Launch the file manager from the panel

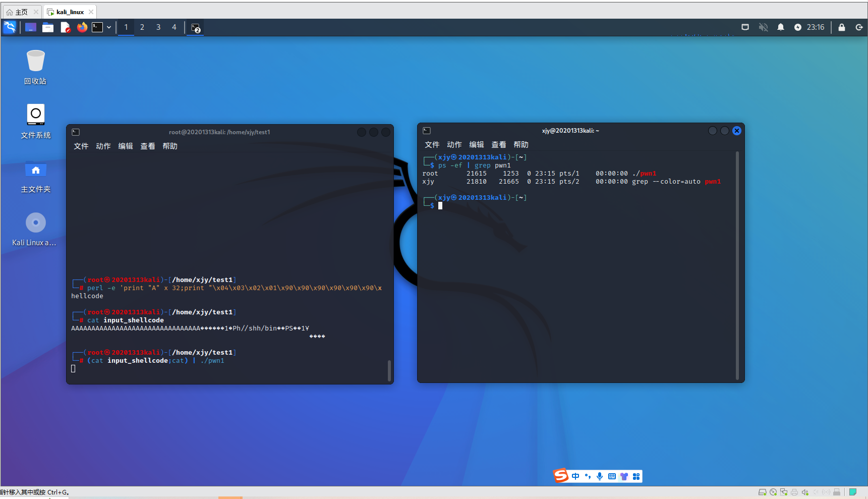point(48,27)
